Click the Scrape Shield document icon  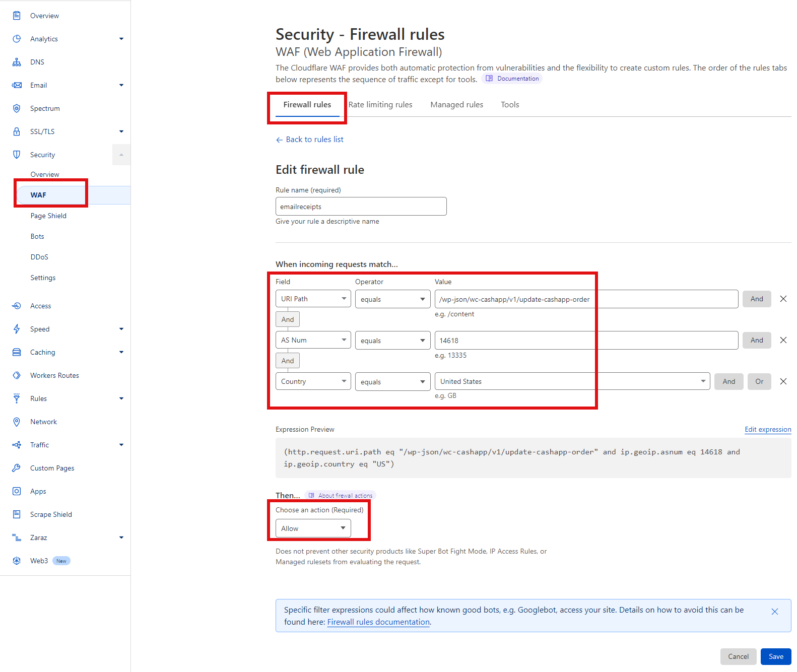pos(17,514)
